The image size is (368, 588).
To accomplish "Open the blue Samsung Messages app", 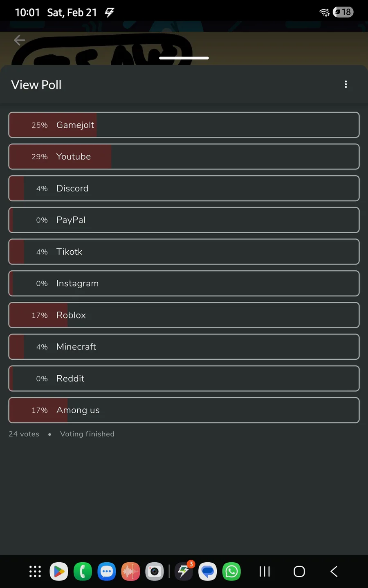I will (x=107, y=571).
